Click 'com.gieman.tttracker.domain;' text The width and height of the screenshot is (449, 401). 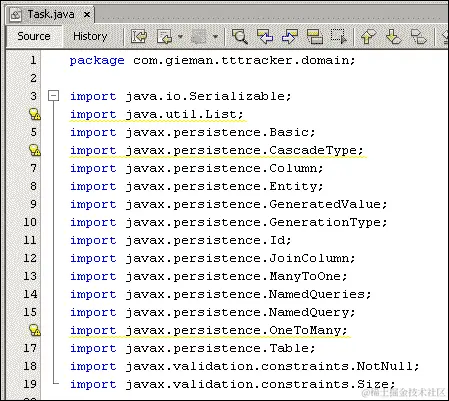click(x=244, y=60)
